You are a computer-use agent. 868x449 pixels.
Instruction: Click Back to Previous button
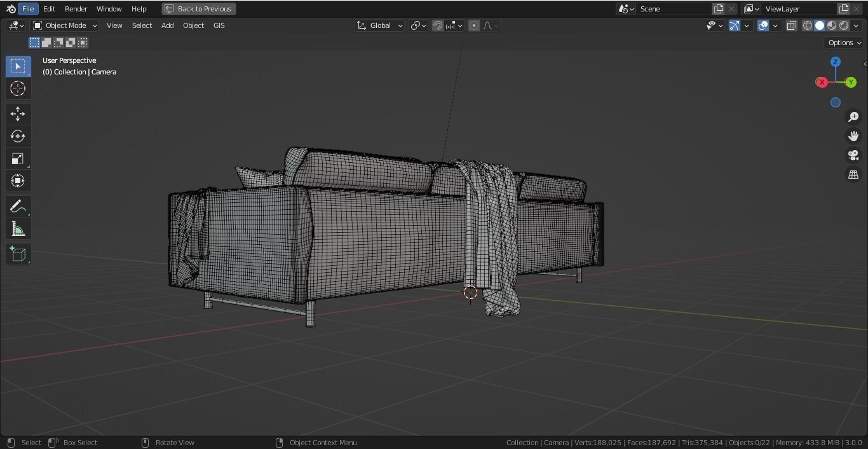click(199, 9)
